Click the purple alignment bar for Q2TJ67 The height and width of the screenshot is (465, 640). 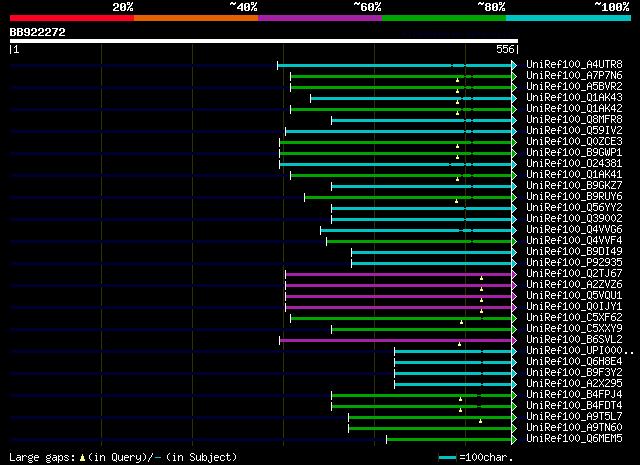[398, 274]
